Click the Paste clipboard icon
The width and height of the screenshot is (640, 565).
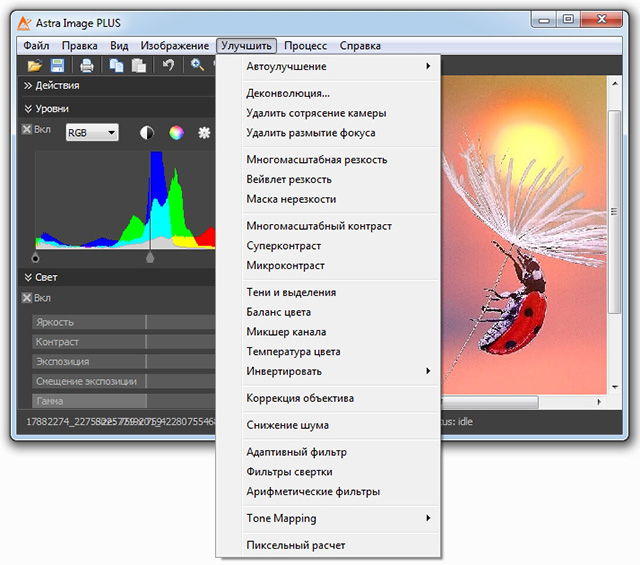(138, 66)
